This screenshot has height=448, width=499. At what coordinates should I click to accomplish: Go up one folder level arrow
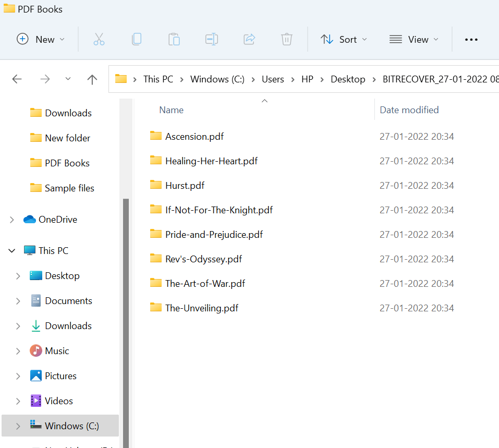[92, 79]
